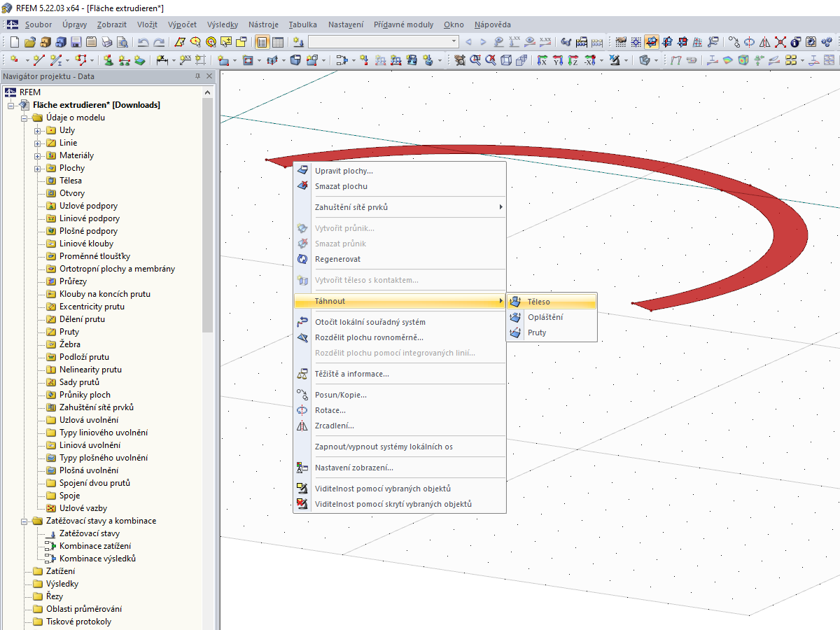Select Zatěžovací stavy in the navigator tree
840x630 pixels.
coord(89,533)
